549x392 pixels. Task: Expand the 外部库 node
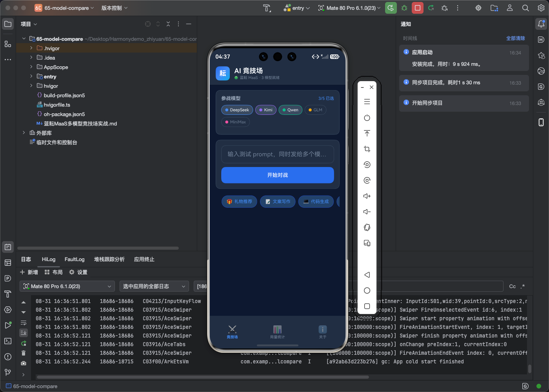pyautogui.click(x=24, y=133)
